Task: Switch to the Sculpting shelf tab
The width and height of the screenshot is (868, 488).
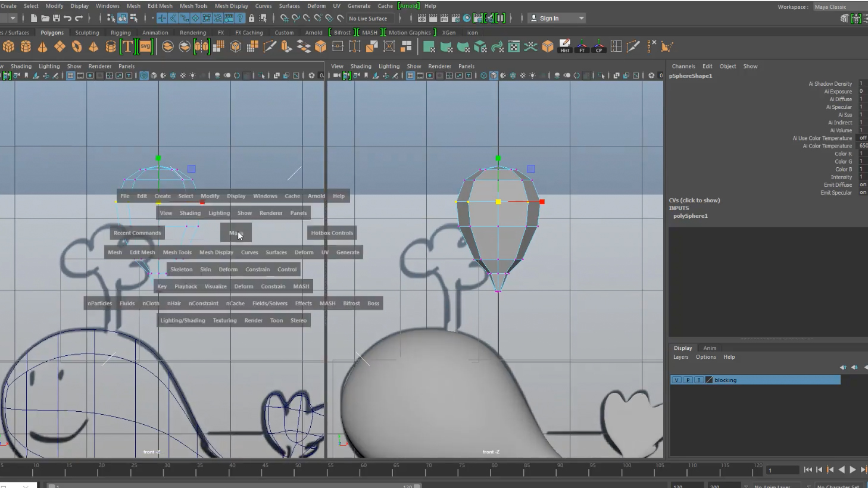Action: coord(87,33)
